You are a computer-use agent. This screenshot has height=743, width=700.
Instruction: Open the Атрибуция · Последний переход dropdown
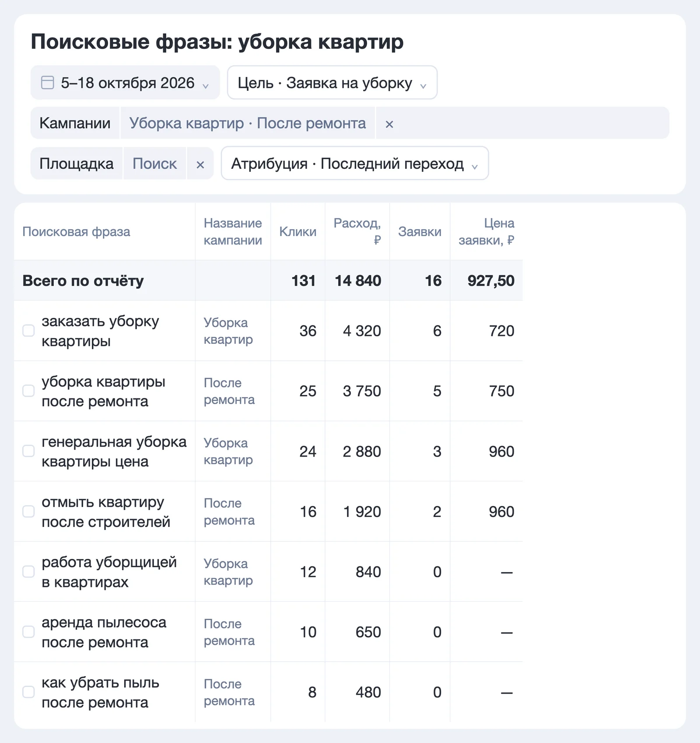point(355,164)
